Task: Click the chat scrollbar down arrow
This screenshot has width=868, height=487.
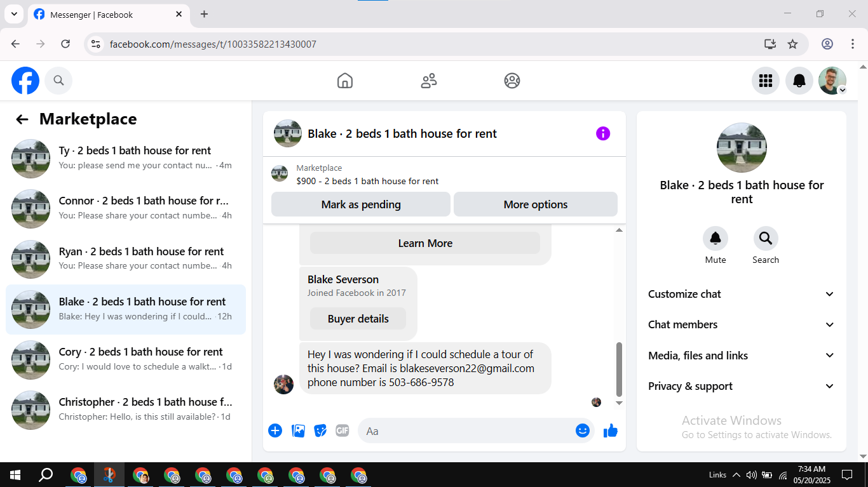Action: (x=619, y=403)
